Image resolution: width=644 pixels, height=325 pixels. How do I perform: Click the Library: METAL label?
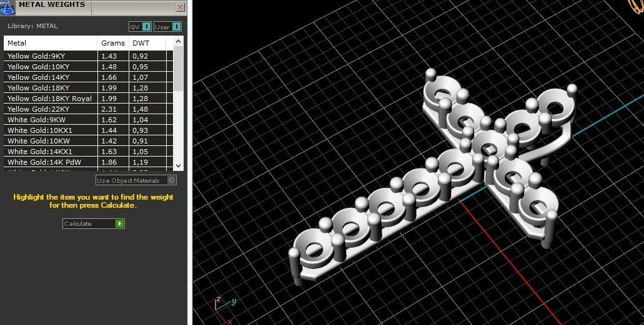pyautogui.click(x=32, y=26)
